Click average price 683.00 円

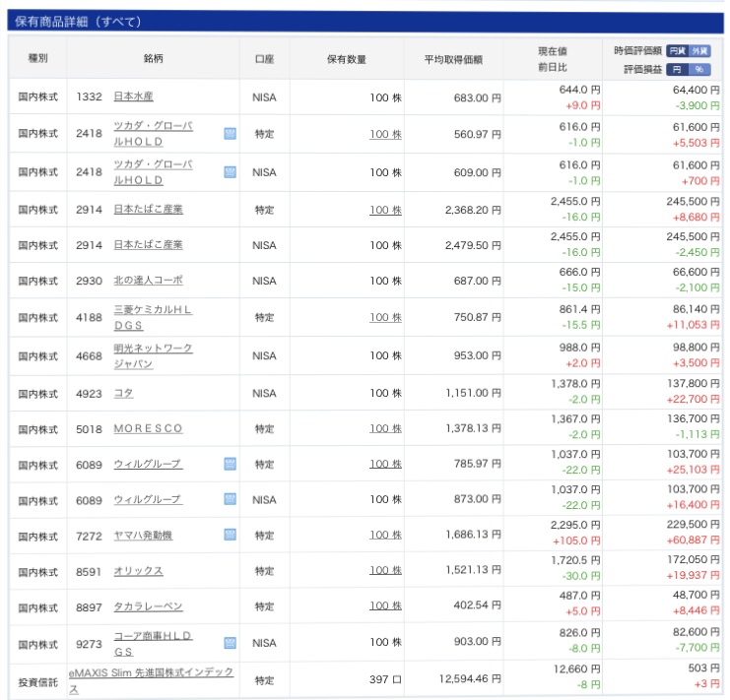click(478, 98)
